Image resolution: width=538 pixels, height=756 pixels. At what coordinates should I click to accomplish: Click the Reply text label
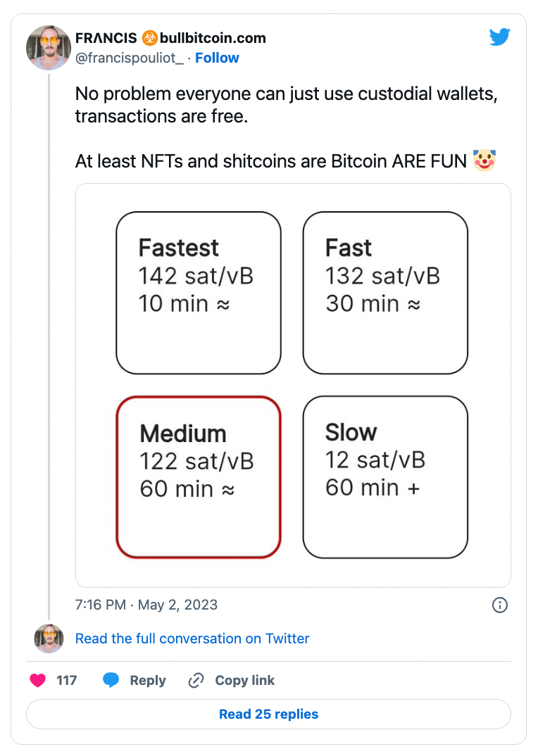tap(148, 681)
